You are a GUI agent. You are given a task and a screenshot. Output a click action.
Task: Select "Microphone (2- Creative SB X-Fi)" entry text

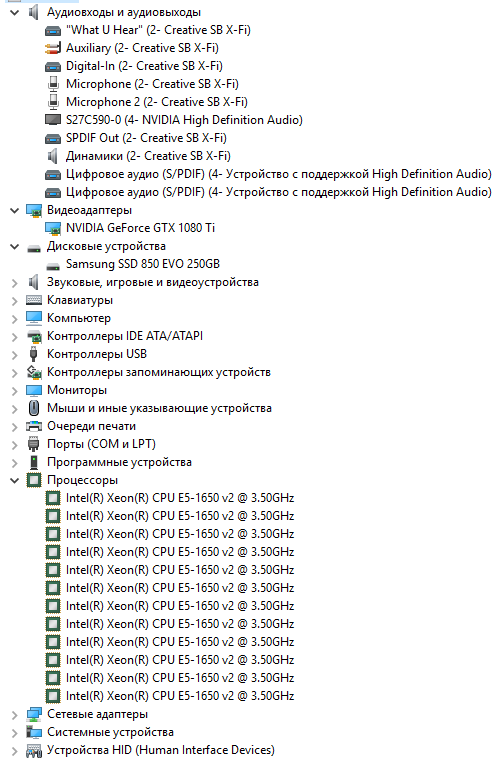tap(152, 84)
